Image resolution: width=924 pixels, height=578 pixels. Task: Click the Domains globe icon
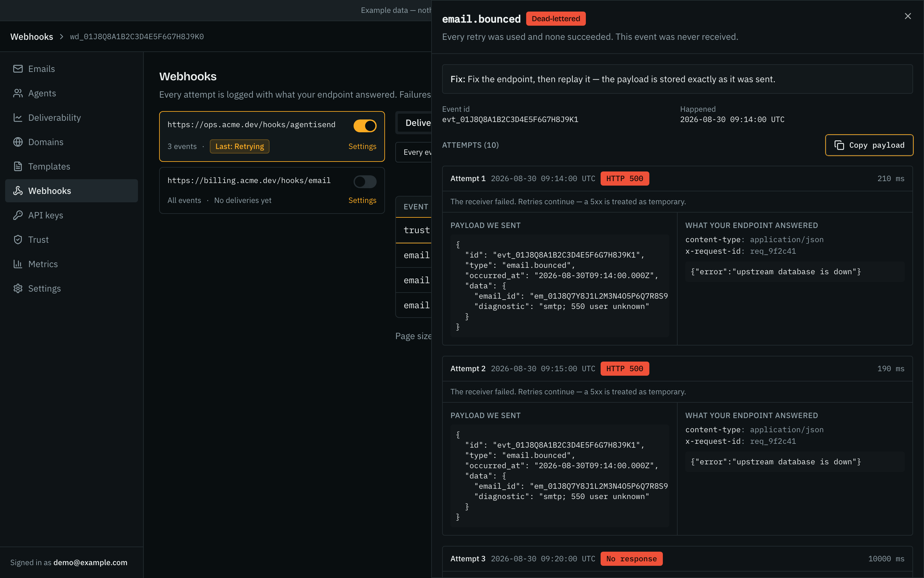pos(18,142)
